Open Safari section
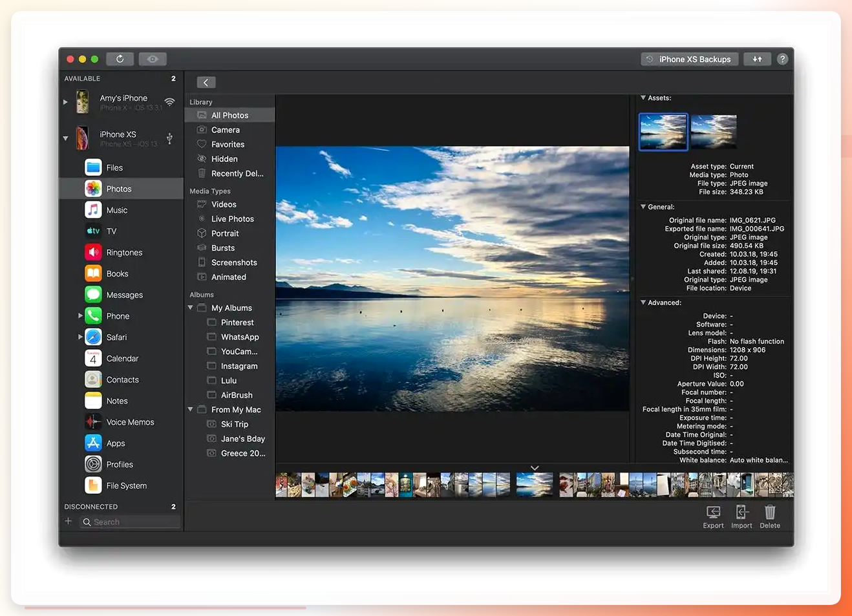 coord(122,337)
